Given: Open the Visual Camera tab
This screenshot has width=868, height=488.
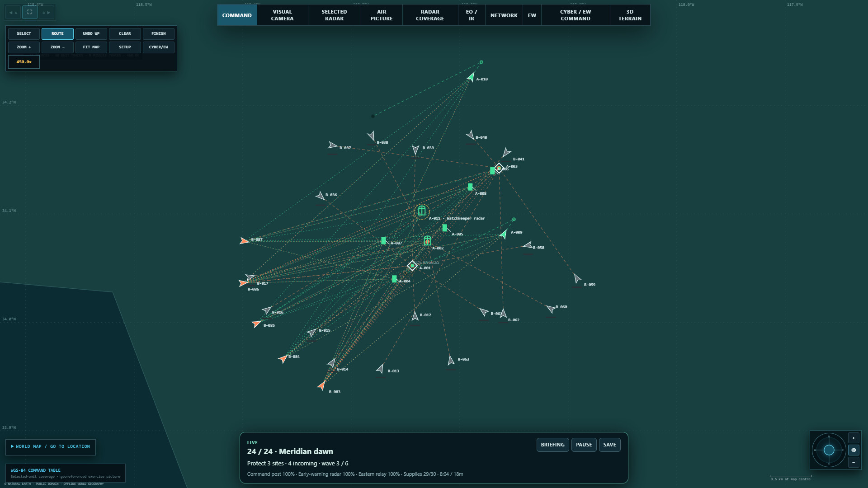Looking at the screenshot, I should tap(282, 15).
